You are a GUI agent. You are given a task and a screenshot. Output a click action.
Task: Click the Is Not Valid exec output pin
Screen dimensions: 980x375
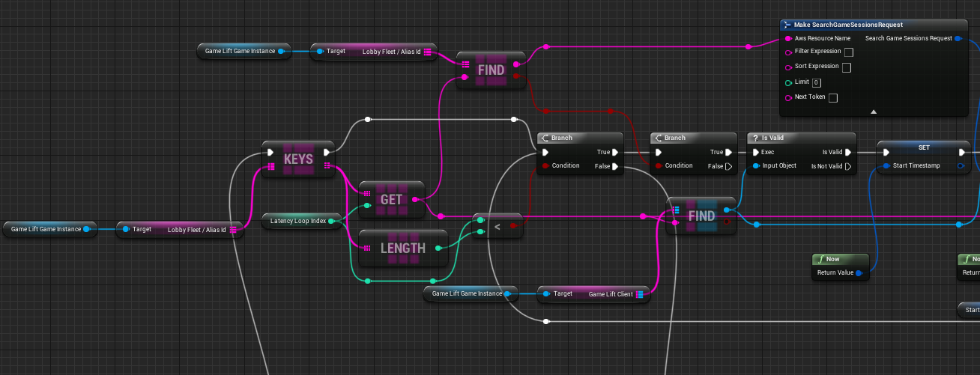pyautogui.click(x=849, y=166)
